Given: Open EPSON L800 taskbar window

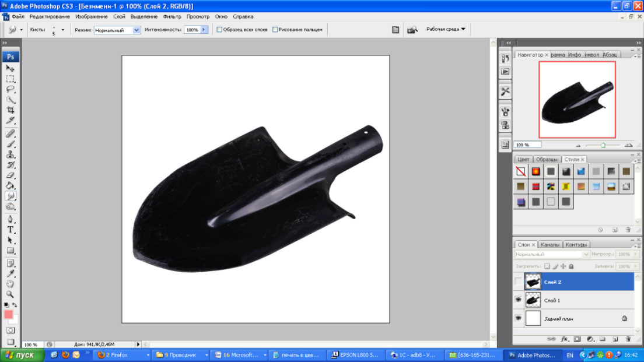Looking at the screenshot, I should tap(355, 355).
